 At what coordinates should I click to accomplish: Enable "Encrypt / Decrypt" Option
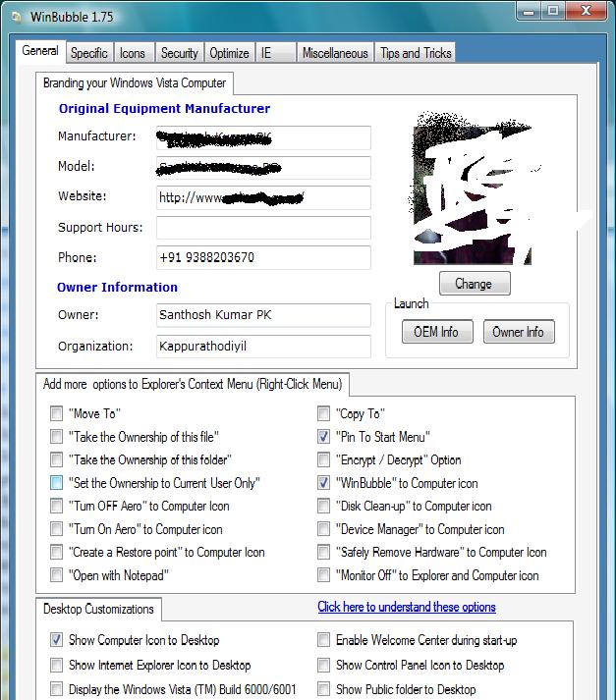coord(323,459)
